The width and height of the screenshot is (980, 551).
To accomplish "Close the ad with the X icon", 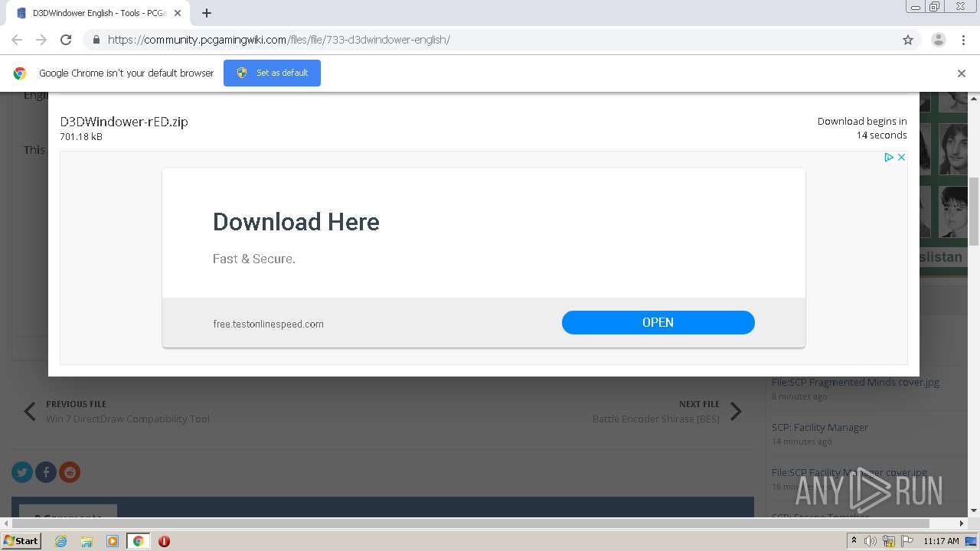I will pos(901,157).
